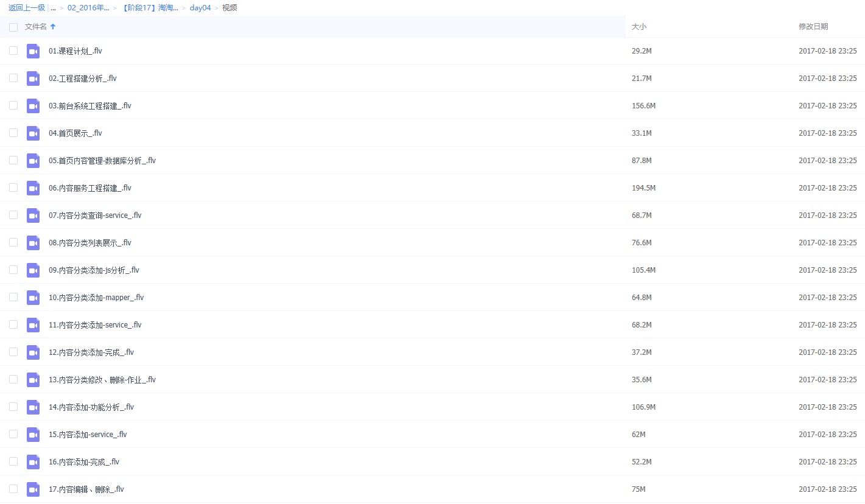865x504 pixels.
Task: Tick the select-all checkbox in header
Action: (x=13, y=27)
